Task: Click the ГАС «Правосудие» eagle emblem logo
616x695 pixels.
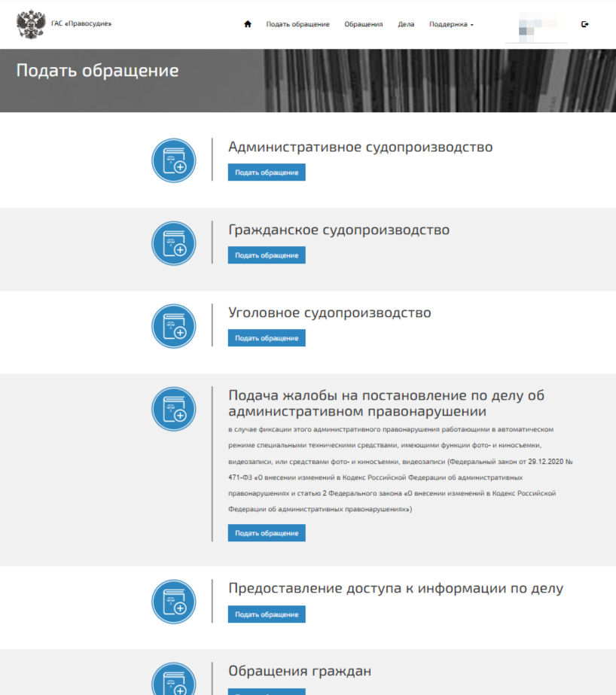Action: tap(31, 24)
